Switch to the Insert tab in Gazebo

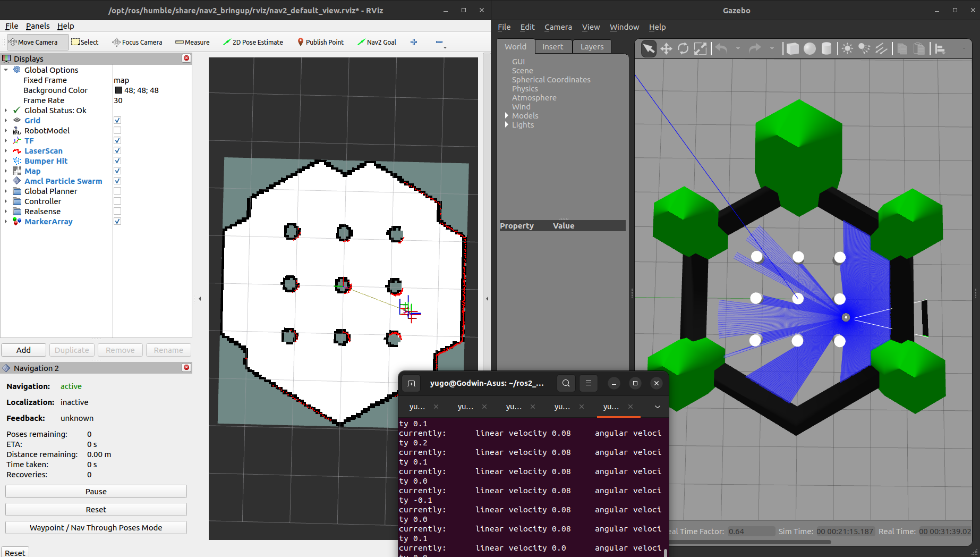tap(552, 47)
